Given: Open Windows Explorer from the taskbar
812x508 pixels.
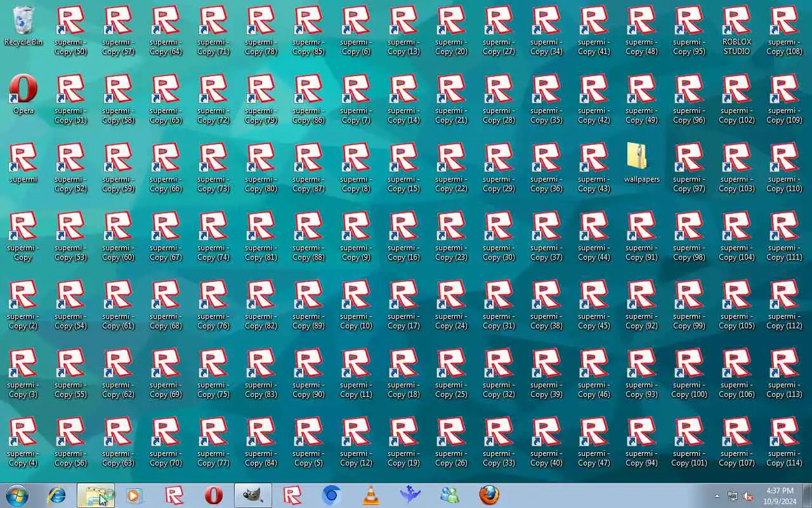Looking at the screenshot, I should 96,495.
